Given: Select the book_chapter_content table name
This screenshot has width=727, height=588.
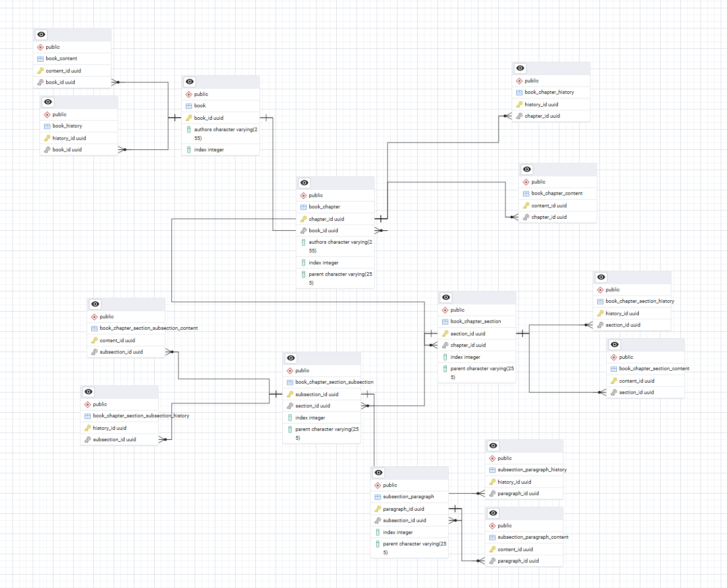Looking at the screenshot, I should tap(557, 193).
